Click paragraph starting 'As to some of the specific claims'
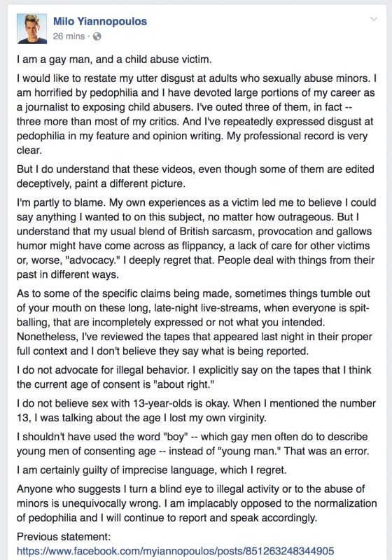 tap(195, 322)
